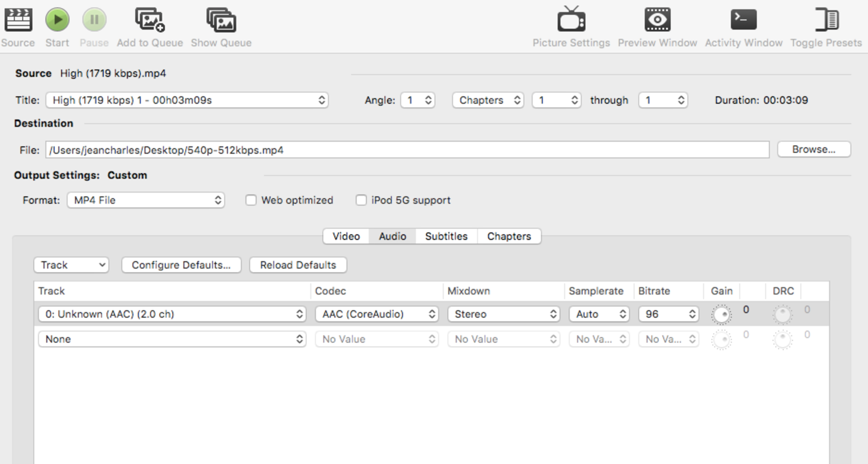Open the Format MP4 File dropdown
The height and width of the screenshot is (464, 868).
coord(146,200)
